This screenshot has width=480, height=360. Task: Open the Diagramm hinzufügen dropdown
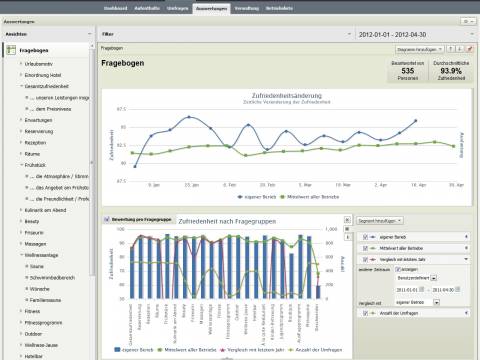[420, 49]
